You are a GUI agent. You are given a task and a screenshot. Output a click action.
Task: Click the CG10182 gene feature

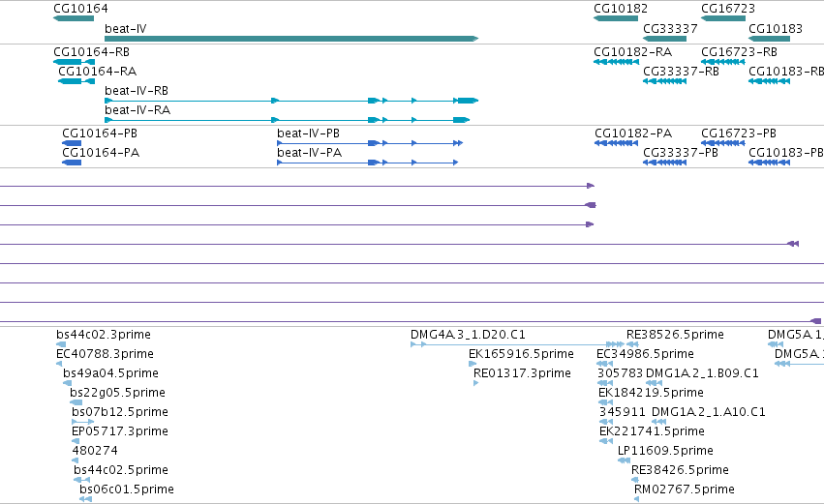[616, 18]
